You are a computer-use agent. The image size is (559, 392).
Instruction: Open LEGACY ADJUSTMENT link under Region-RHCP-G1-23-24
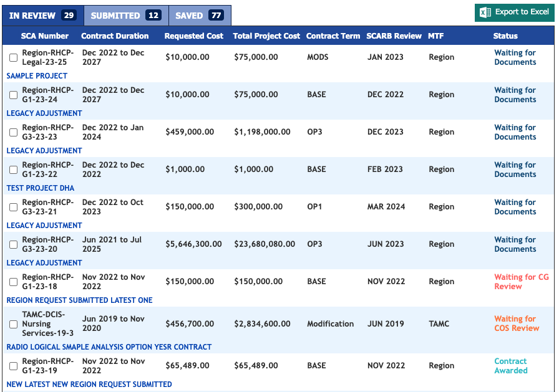tap(44, 113)
